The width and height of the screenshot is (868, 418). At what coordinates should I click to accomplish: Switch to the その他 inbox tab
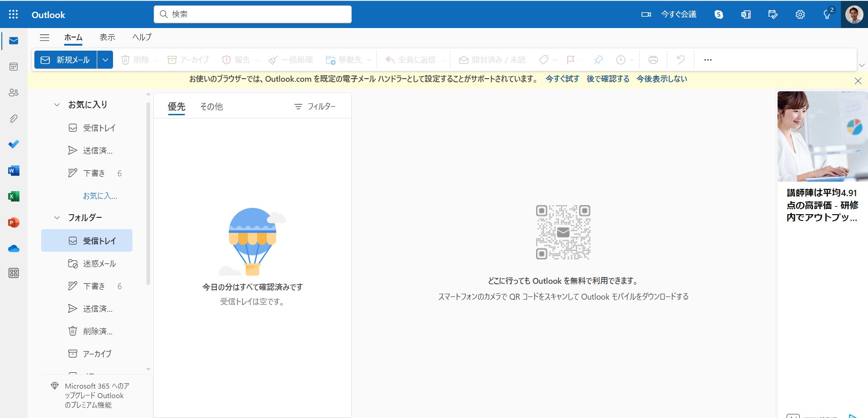click(211, 107)
